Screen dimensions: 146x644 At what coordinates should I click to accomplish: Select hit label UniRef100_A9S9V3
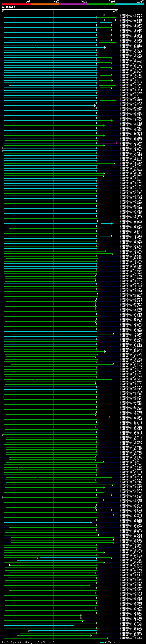coord(131,48)
